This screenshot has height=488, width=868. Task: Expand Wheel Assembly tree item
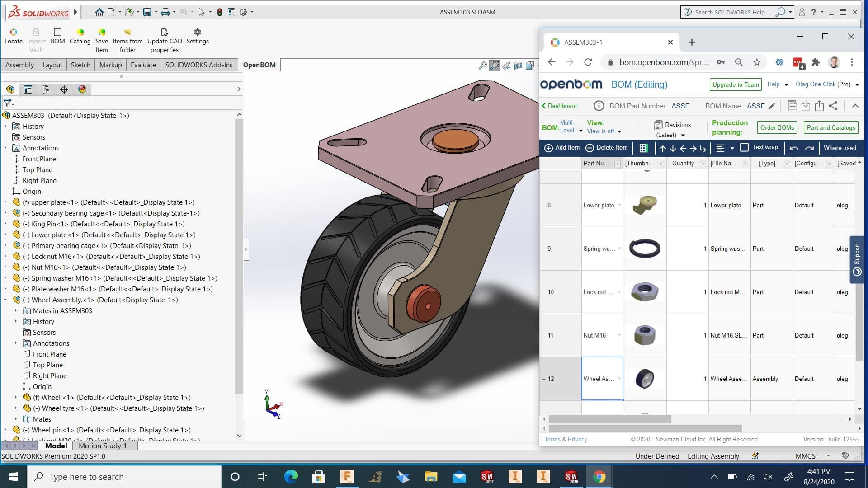point(5,300)
